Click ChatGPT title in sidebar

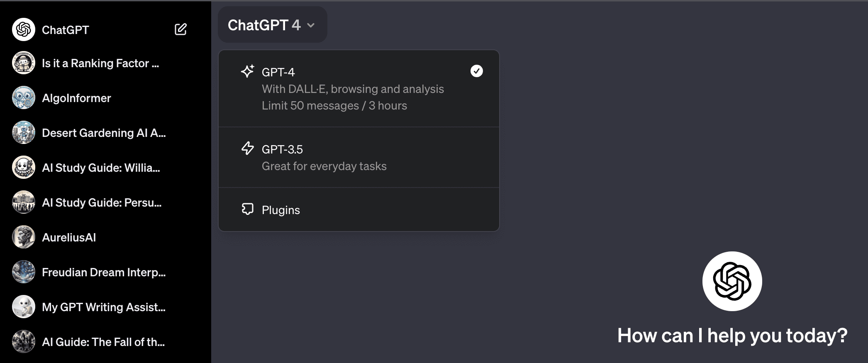[66, 30]
